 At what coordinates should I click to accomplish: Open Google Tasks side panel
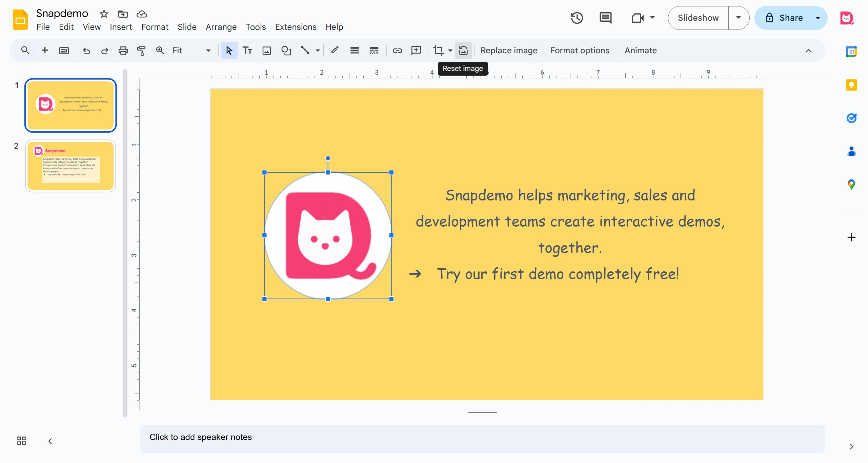851,118
